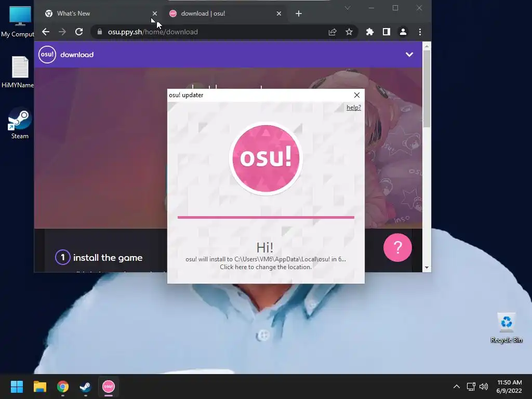Image resolution: width=532 pixels, height=399 pixels.
Task: Open Chrome three-dot menu
Action: (x=420, y=32)
